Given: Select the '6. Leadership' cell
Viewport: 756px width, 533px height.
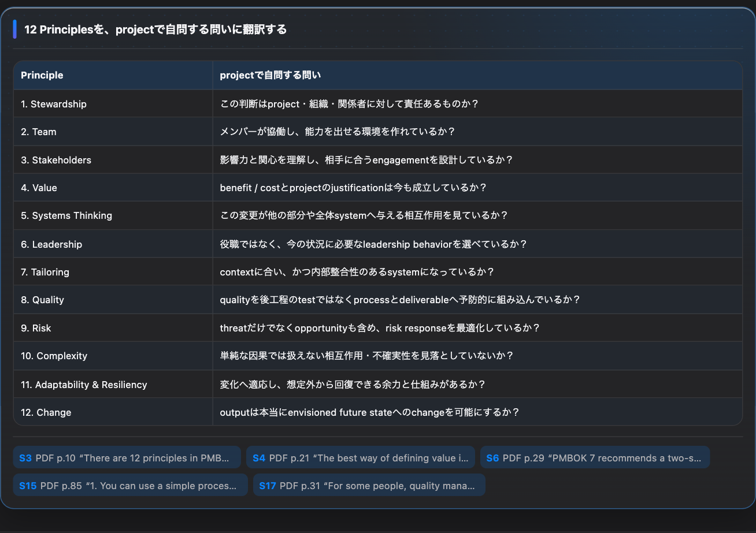Looking at the screenshot, I should click(x=113, y=244).
